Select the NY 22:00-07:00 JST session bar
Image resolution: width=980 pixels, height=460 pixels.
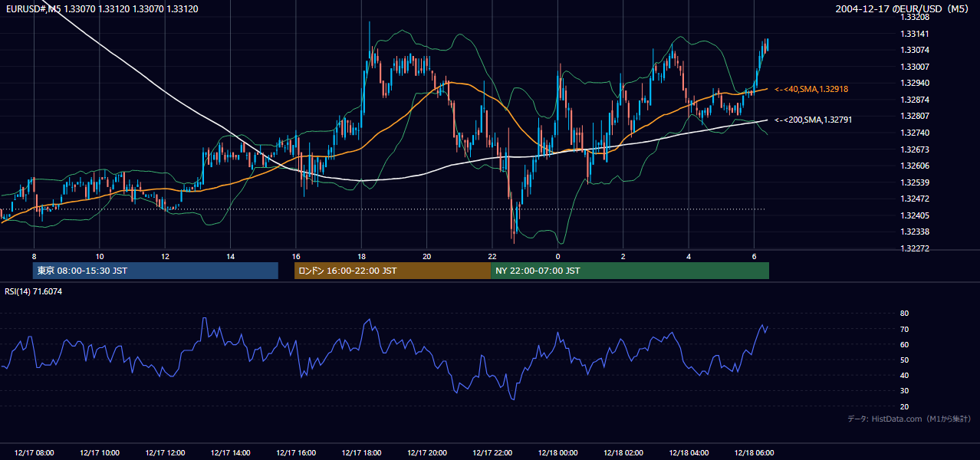pyautogui.click(x=630, y=271)
